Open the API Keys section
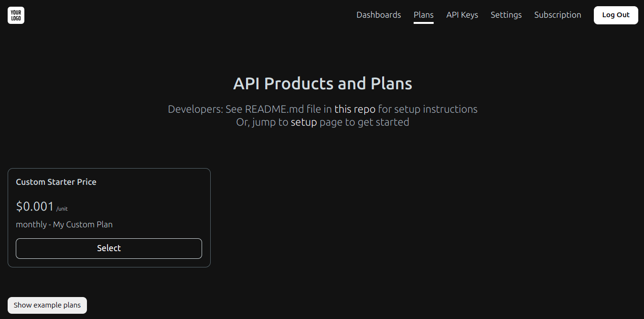The height and width of the screenshot is (319, 644). [462, 15]
